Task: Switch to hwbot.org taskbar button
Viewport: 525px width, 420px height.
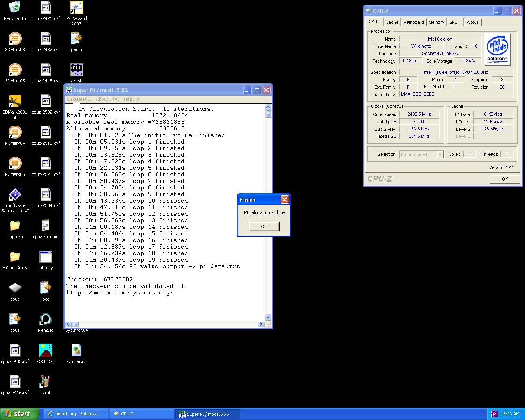Action: [76, 414]
